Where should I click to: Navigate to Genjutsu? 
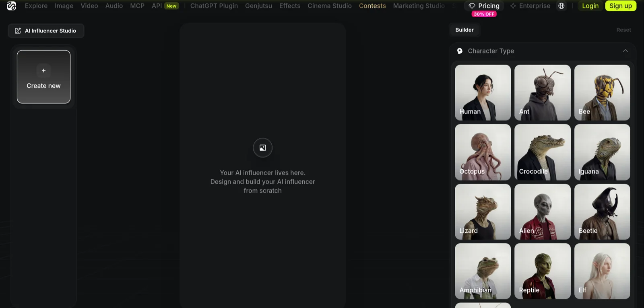258,6
